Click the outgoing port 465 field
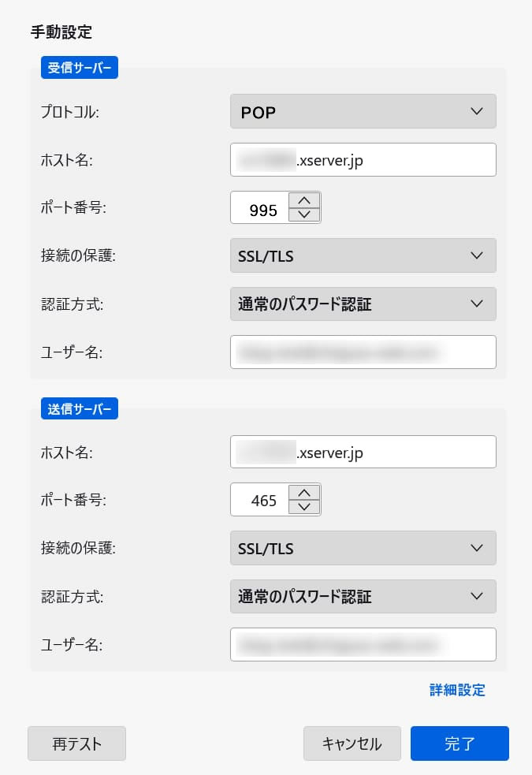The width and height of the screenshot is (532, 775). 262,501
